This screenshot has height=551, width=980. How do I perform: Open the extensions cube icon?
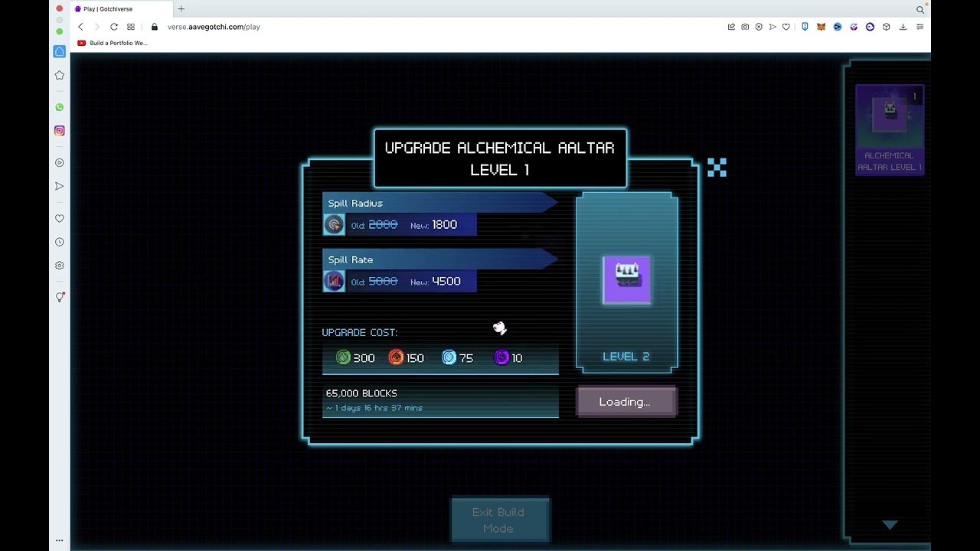coord(887,27)
